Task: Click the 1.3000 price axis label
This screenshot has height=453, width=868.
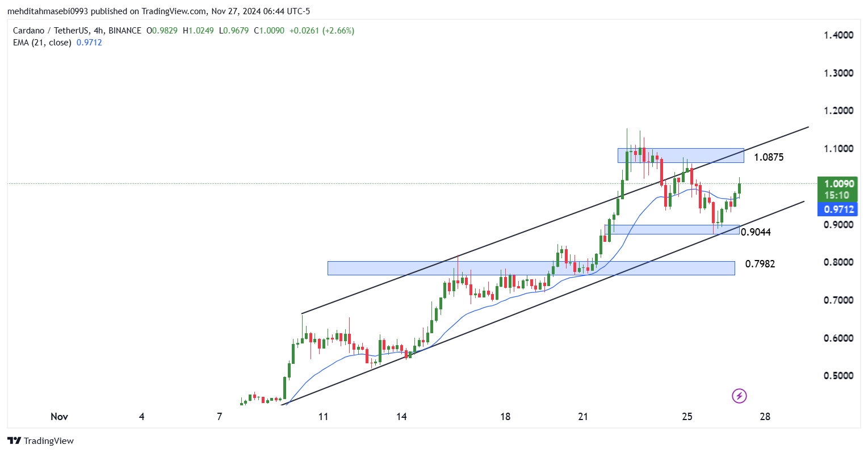Action: point(838,73)
